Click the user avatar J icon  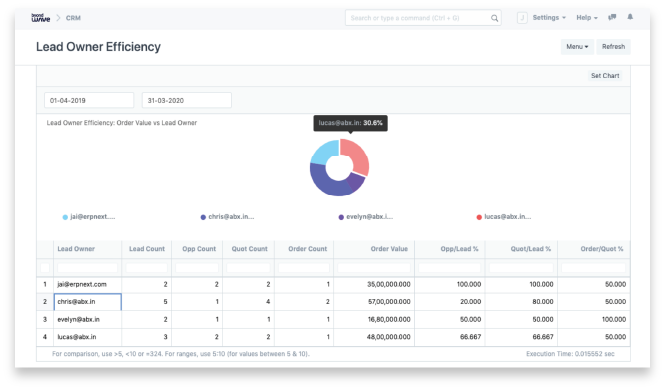522,18
